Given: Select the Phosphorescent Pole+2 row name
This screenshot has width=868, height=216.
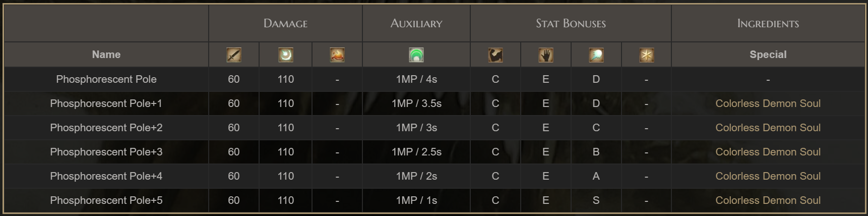Looking at the screenshot, I should [x=106, y=128].
